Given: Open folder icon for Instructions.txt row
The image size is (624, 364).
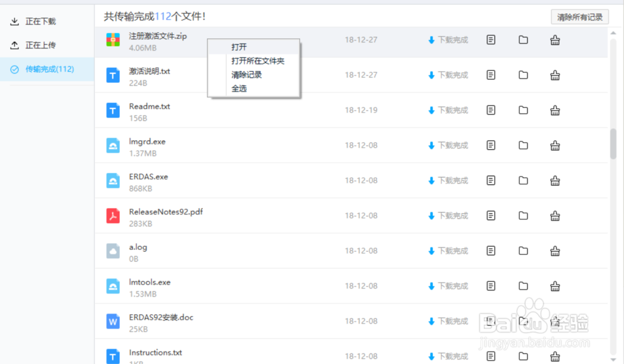Looking at the screenshot, I should (x=524, y=356).
